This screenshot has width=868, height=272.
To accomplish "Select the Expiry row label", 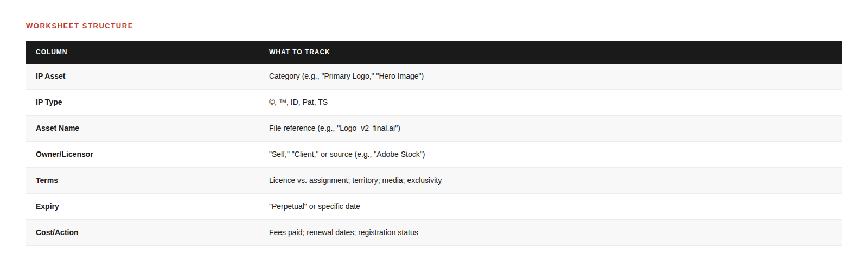I will tap(47, 207).
